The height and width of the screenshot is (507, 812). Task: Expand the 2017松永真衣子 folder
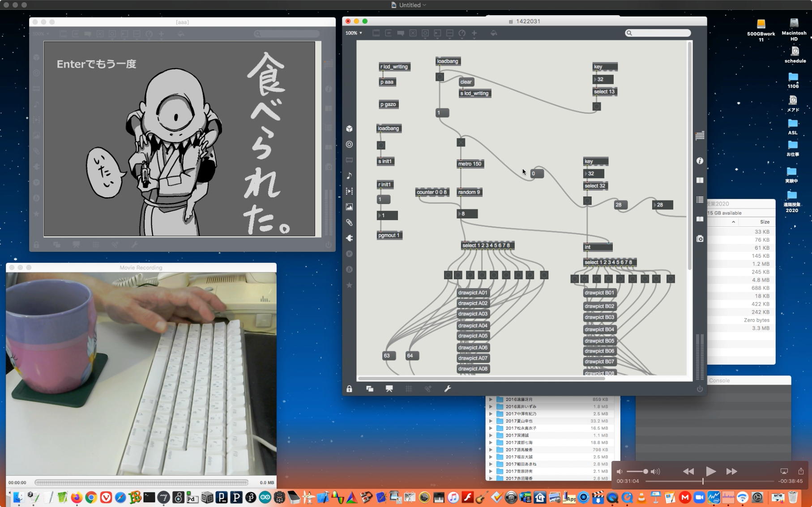point(491,428)
